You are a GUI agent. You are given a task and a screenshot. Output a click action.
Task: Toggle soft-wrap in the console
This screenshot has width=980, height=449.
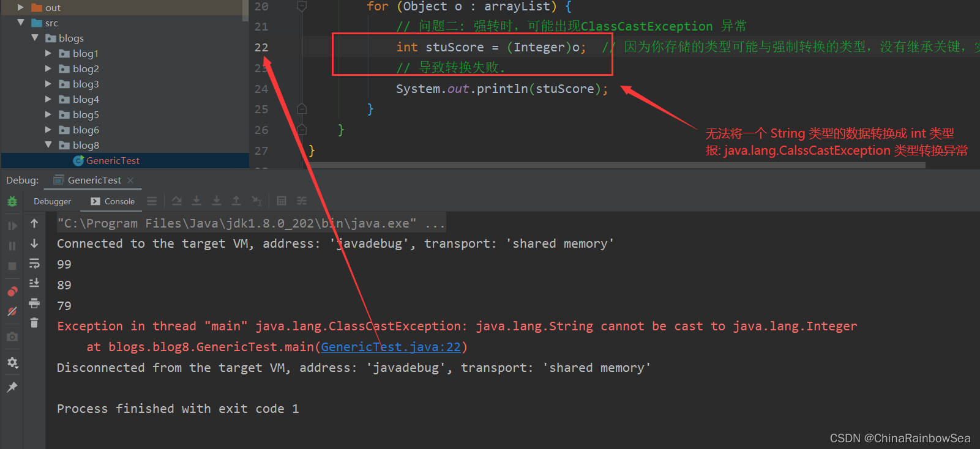34,264
